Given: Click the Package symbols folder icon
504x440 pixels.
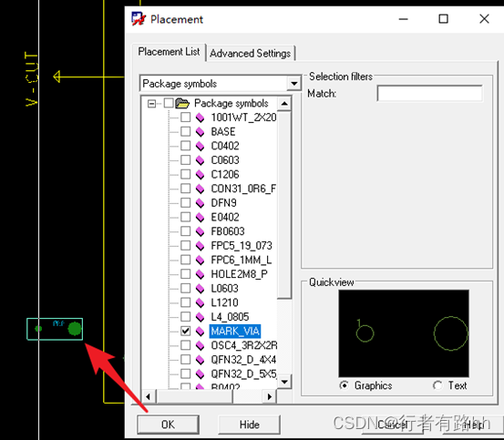Looking at the screenshot, I should coord(182,103).
